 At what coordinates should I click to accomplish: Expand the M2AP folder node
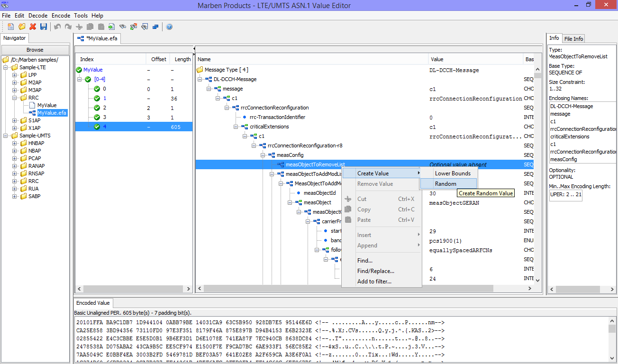click(x=15, y=82)
